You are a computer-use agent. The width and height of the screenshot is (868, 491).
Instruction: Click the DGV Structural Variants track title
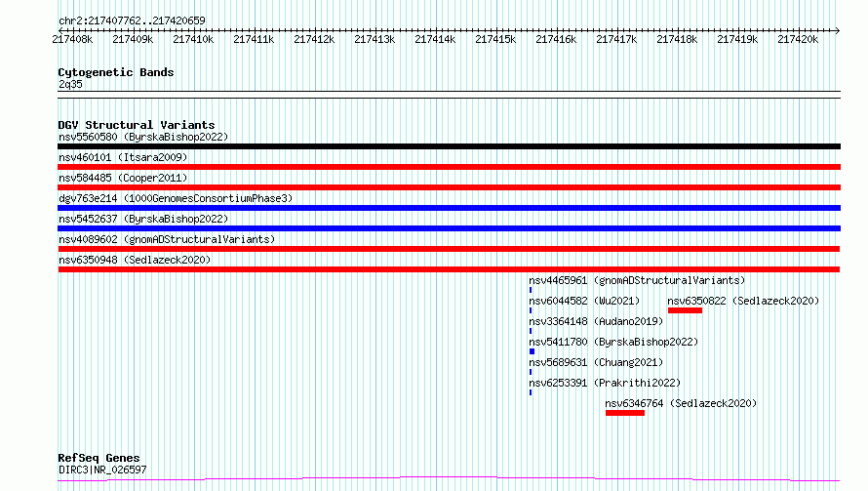click(x=137, y=125)
